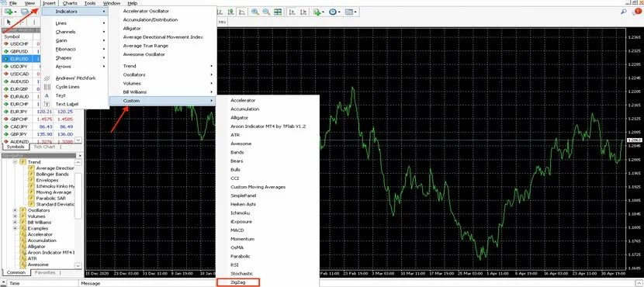This screenshot has height=287, width=644.
Task: Open the search magnifier at top right
Action: click(624, 12)
